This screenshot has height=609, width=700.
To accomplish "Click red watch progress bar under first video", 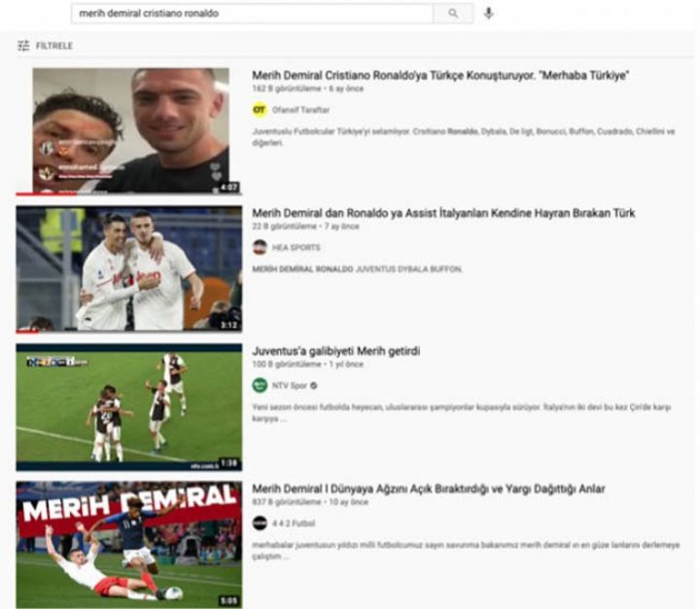I will (x=47, y=194).
